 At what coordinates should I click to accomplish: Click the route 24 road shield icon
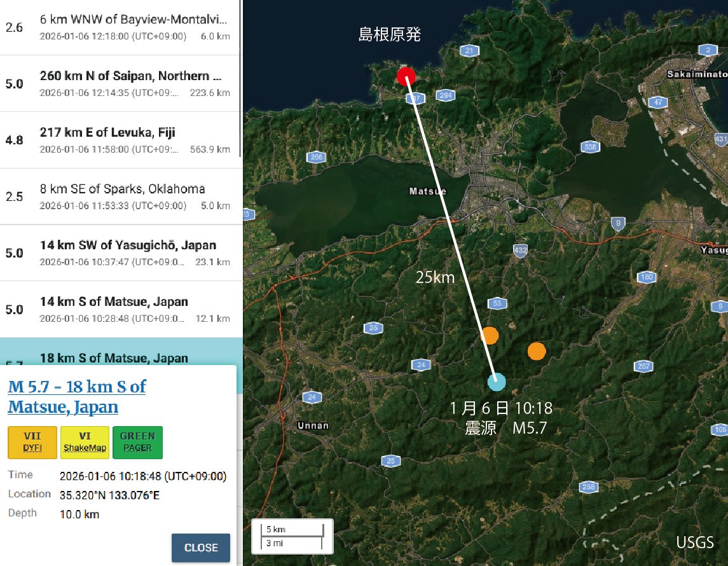pyautogui.click(x=421, y=365)
